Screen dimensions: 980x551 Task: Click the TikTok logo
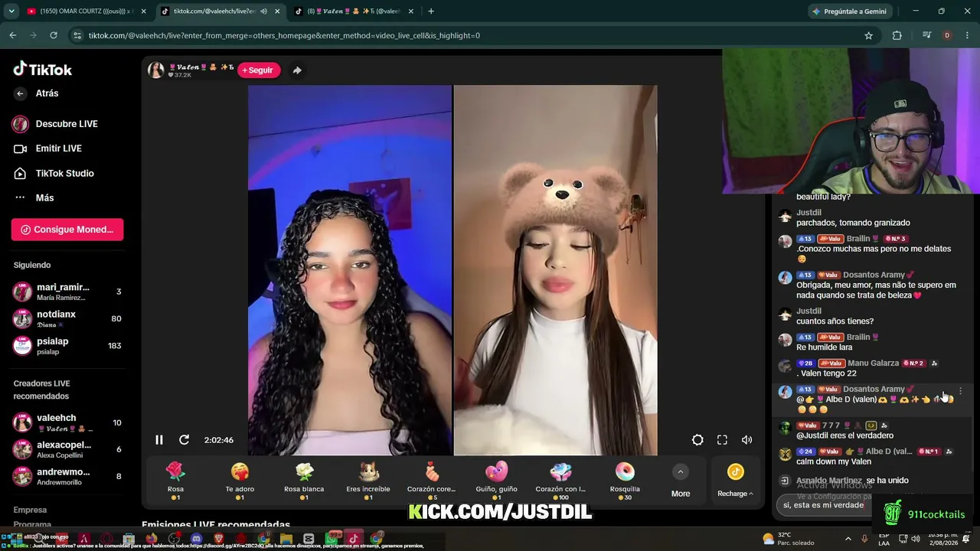[x=43, y=69]
